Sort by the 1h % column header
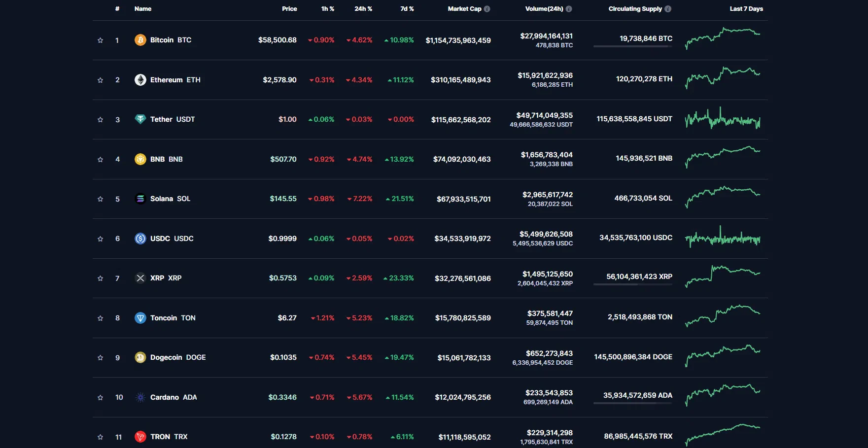The width and height of the screenshot is (868, 448). pos(328,9)
